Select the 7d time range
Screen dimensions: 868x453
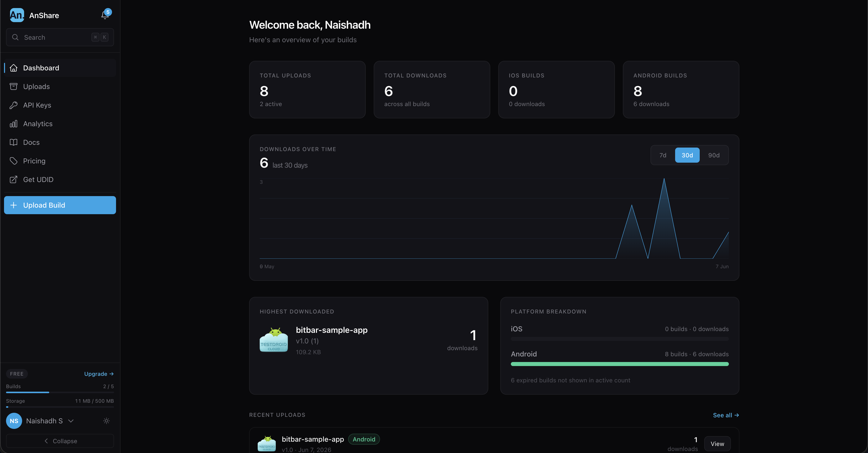coord(663,155)
